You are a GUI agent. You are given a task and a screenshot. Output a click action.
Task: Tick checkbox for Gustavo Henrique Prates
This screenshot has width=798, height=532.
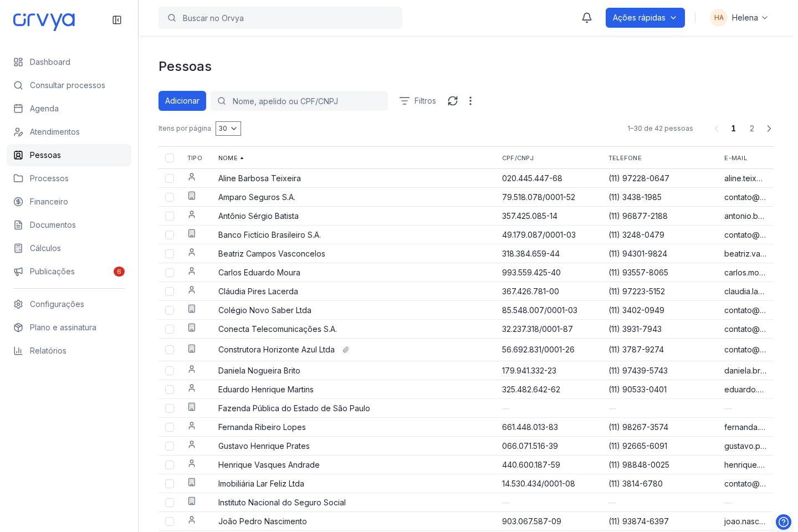point(170,446)
